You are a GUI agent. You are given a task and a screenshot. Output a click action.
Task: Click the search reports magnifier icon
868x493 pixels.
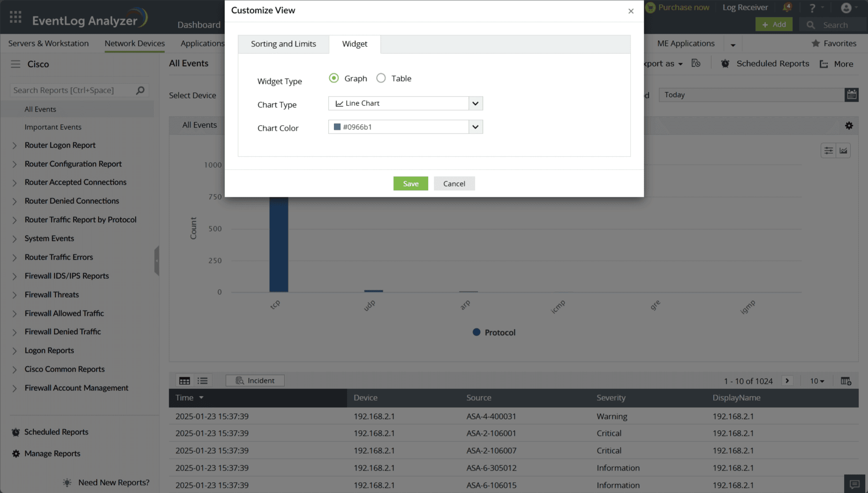click(x=140, y=90)
